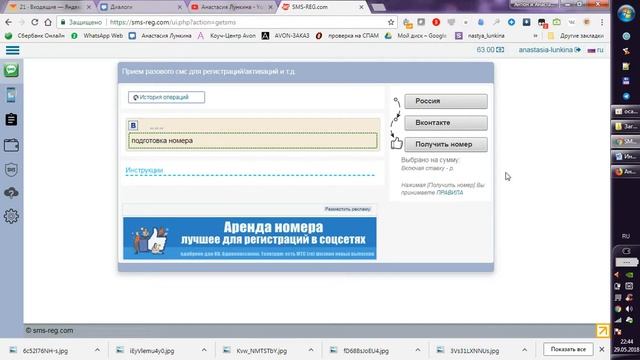
Task: Expand hidden bookmarks chevron
Action: click(535, 36)
